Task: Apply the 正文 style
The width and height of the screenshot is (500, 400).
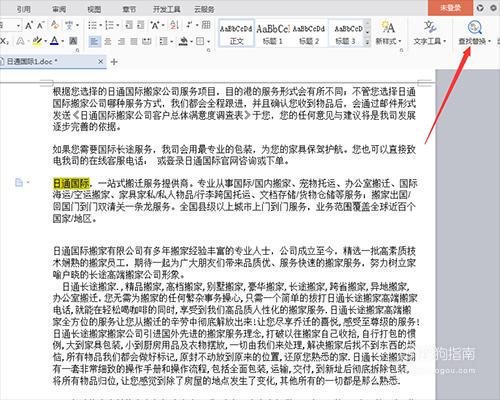Action: [236, 33]
